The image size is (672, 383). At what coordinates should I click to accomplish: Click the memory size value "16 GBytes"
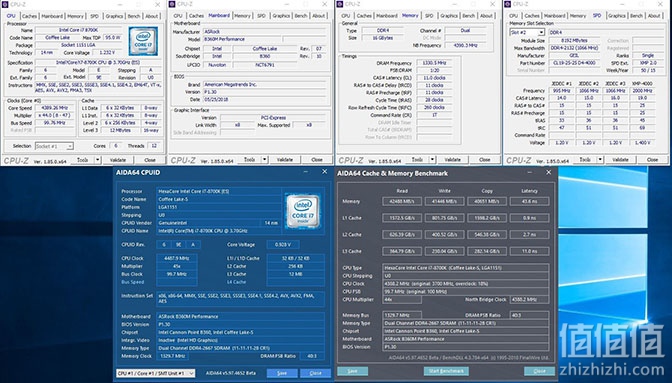pyautogui.click(x=382, y=38)
